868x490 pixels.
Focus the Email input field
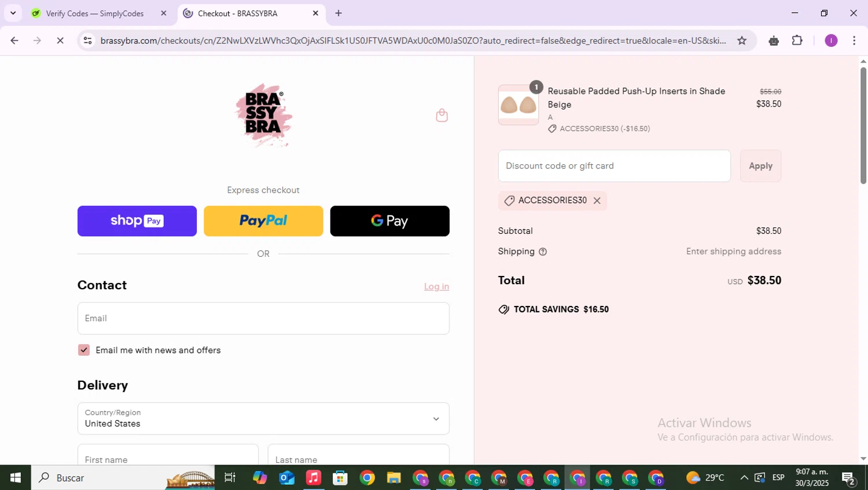click(x=263, y=318)
